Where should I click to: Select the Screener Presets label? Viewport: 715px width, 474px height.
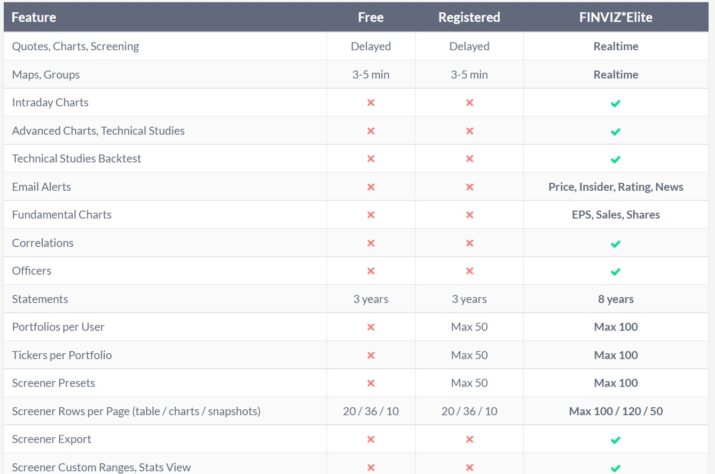pos(53,383)
